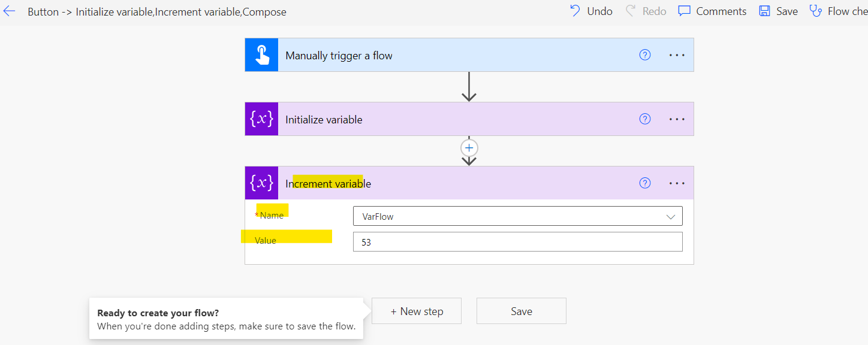Image resolution: width=868 pixels, height=345 pixels.
Task: Click the Undo icon in toolbar
Action: [575, 11]
